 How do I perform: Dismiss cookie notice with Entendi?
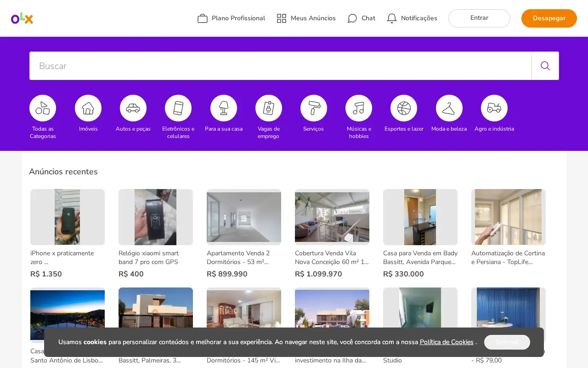point(507,342)
